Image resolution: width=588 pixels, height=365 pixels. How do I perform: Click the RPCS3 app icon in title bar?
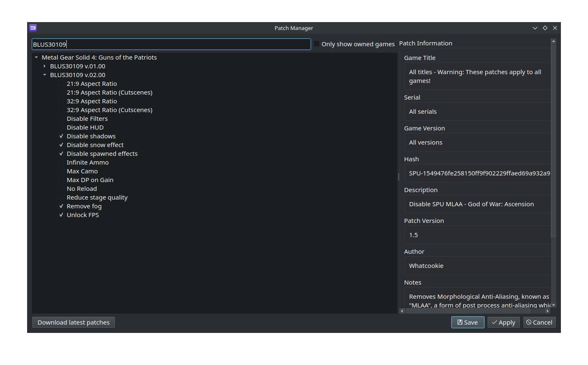click(33, 28)
